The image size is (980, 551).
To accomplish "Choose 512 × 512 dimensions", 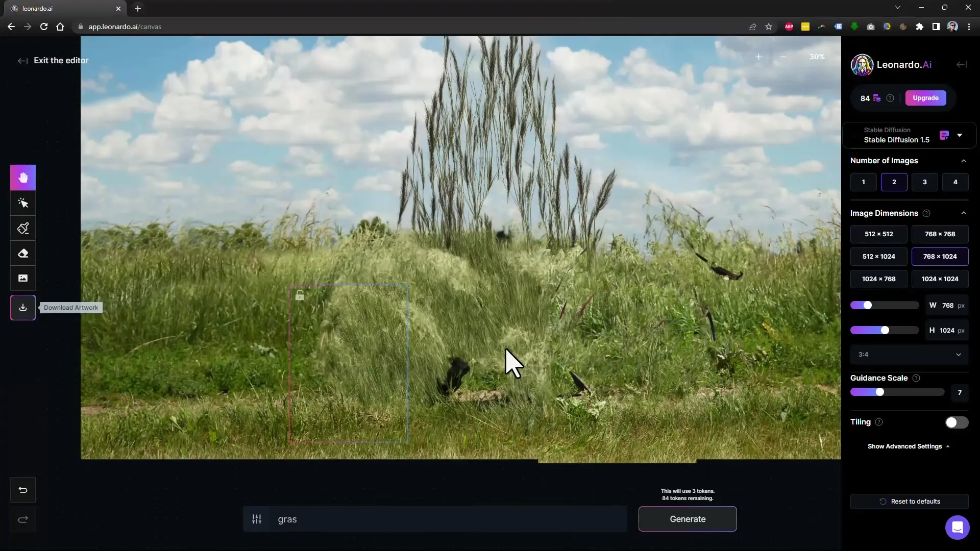I will pos(879,234).
